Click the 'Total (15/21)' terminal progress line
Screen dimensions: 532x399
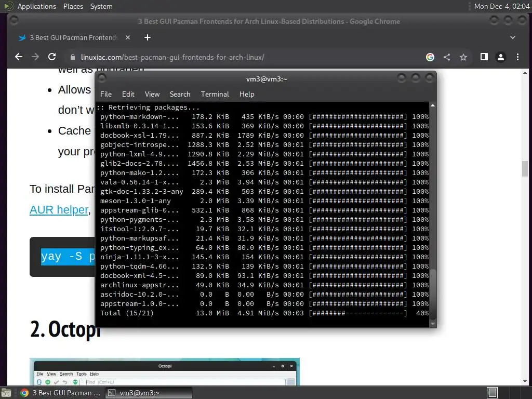(264, 313)
